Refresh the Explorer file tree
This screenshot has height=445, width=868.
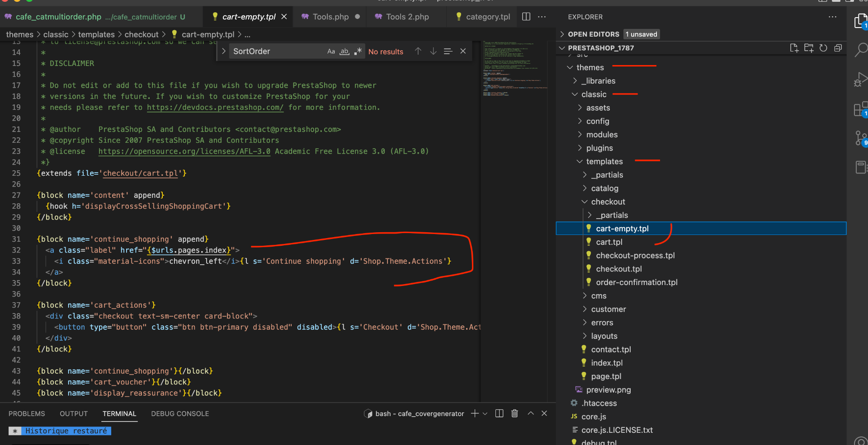coord(823,48)
